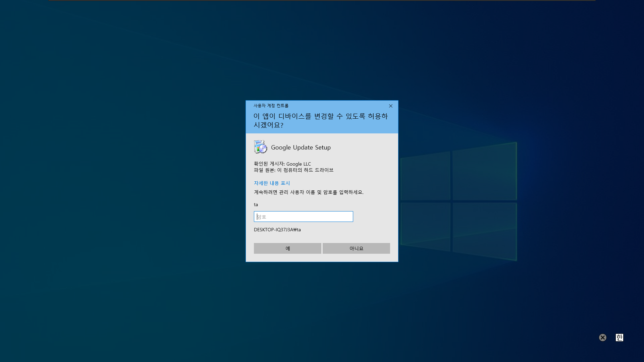Click the 파일 원본 hard drive line
The height and width of the screenshot is (362, 644).
coord(293,170)
